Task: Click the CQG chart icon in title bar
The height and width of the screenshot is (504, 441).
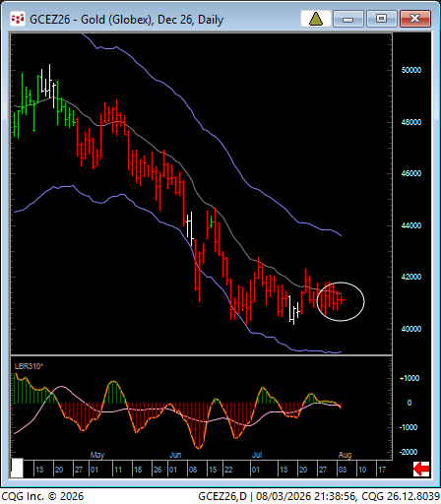Action: point(18,20)
